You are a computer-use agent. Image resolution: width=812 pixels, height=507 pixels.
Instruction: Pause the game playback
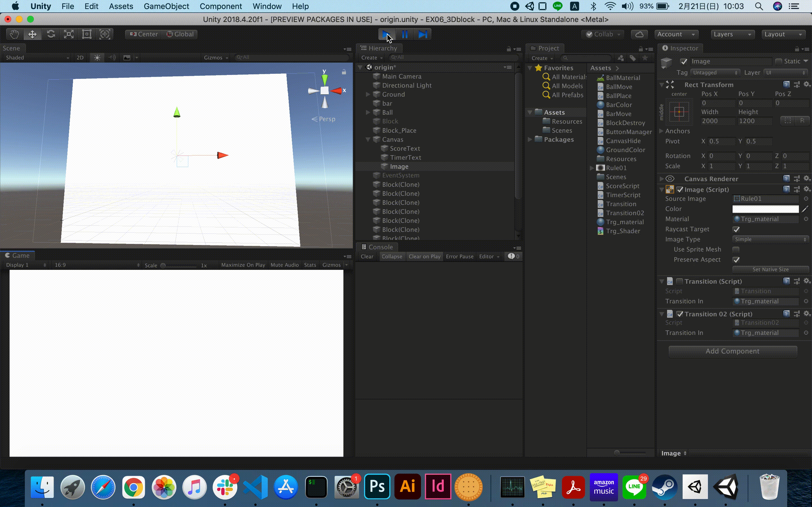tap(405, 34)
